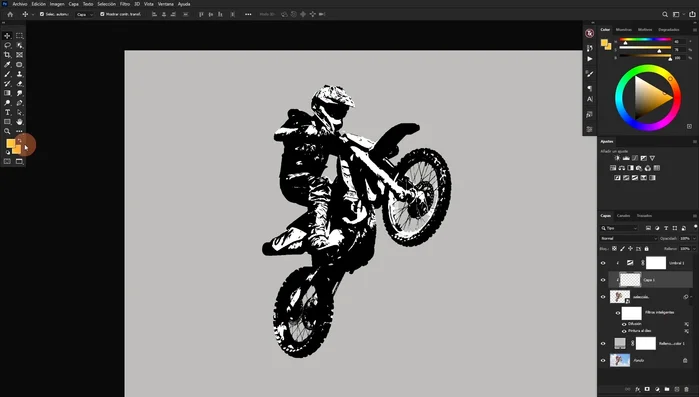This screenshot has width=699, height=397.
Task: Delete layer using the trash icon
Action: [687, 389]
